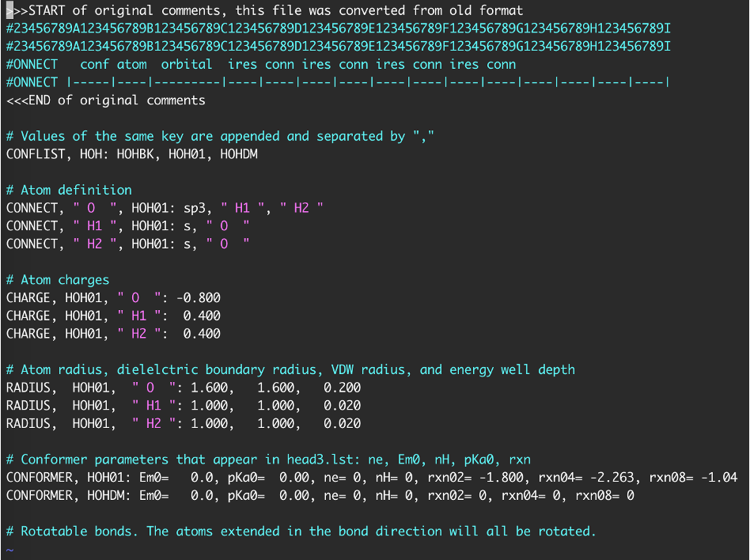Click the '<<<END of original comments' line
The width and height of the screenshot is (750, 560).
105,100
